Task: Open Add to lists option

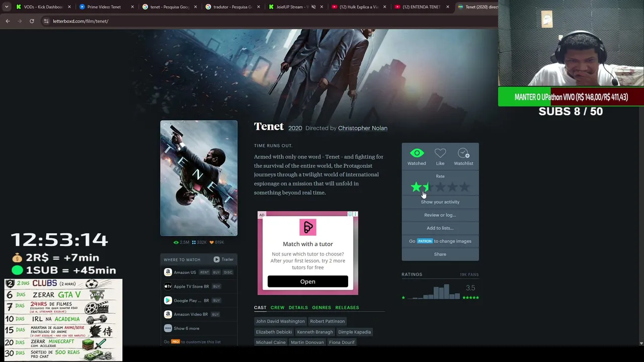Action: (440, 228)
